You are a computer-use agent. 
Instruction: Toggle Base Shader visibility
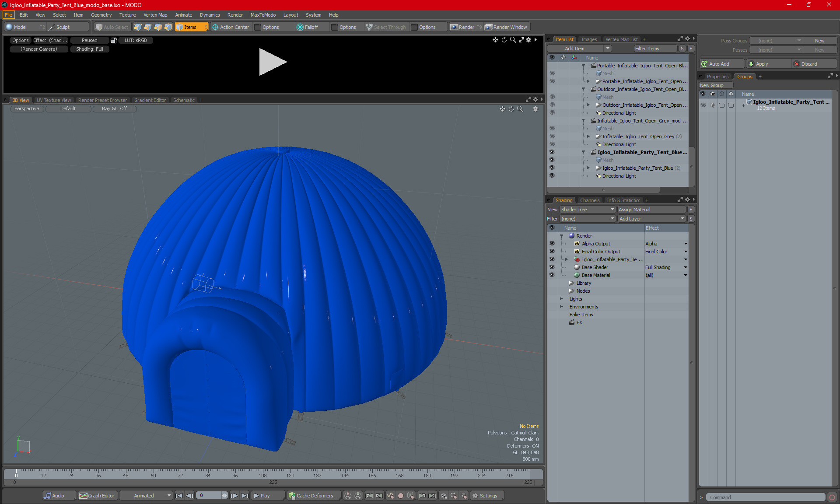[x=552, y=267]
